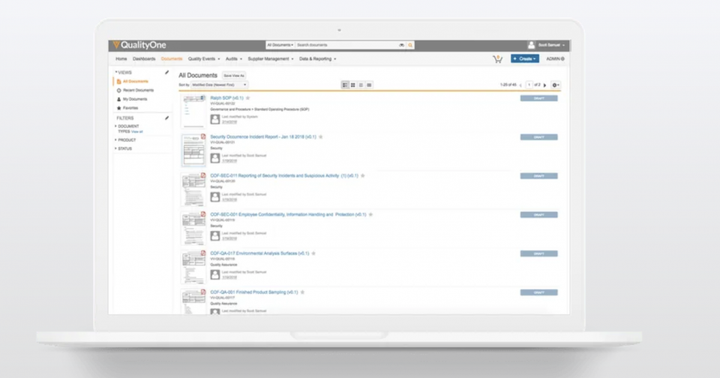
Task: Click the pencil icon next to VIEWS
Action: [x=167, y=73]
